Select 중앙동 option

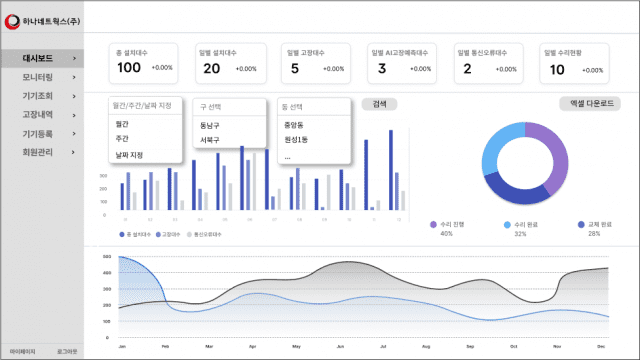[x=294, y=125]
